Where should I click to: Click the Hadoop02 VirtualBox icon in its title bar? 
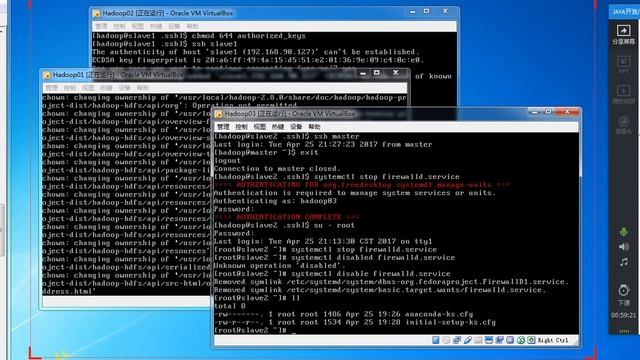click(x=96, y=13)
